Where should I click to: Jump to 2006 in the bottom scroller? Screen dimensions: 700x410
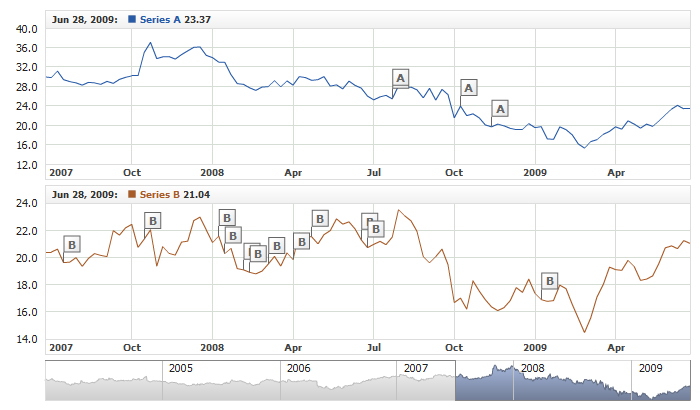(x=298, y=368)
